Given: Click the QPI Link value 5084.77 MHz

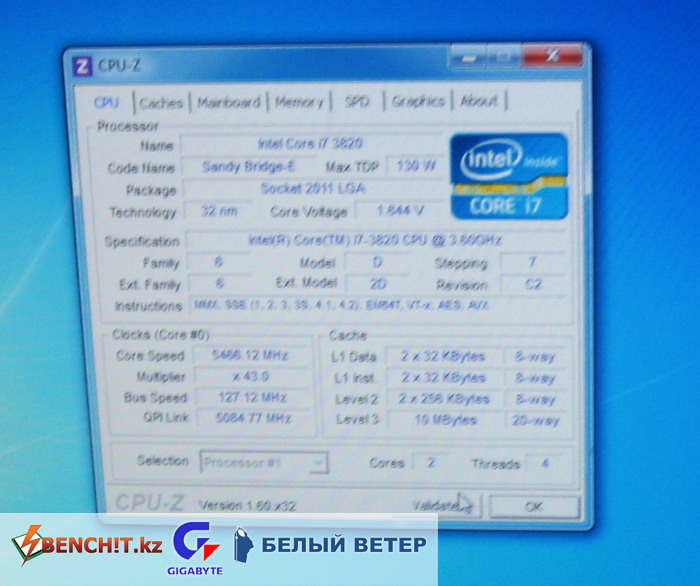Looking at the screenshot, I should point(253,418).
